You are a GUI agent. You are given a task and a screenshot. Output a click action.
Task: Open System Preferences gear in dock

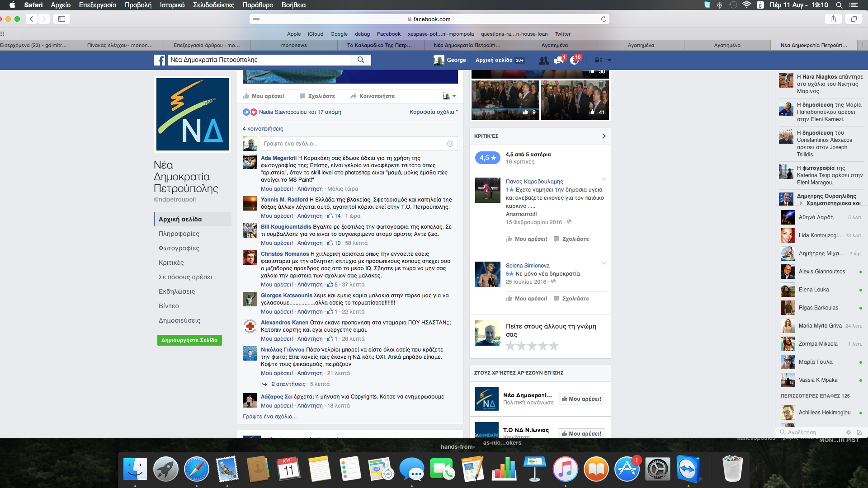pos(657,469)
